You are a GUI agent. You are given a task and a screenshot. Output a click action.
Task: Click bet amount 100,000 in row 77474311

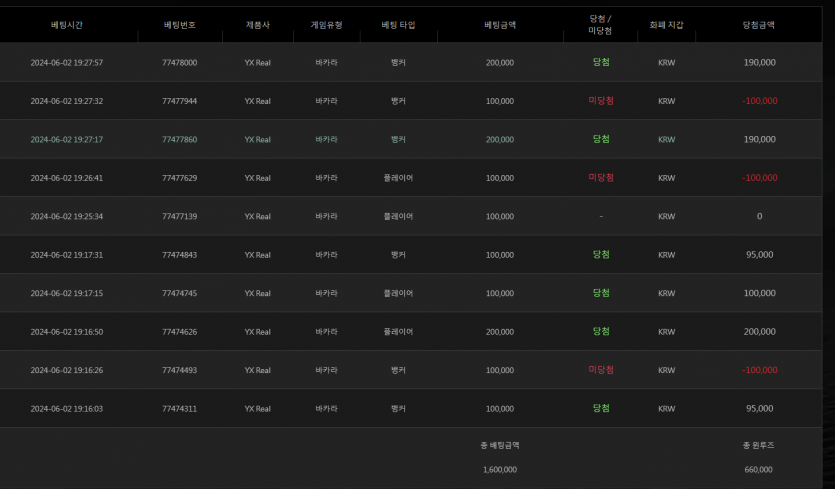(x=500, y=409)
